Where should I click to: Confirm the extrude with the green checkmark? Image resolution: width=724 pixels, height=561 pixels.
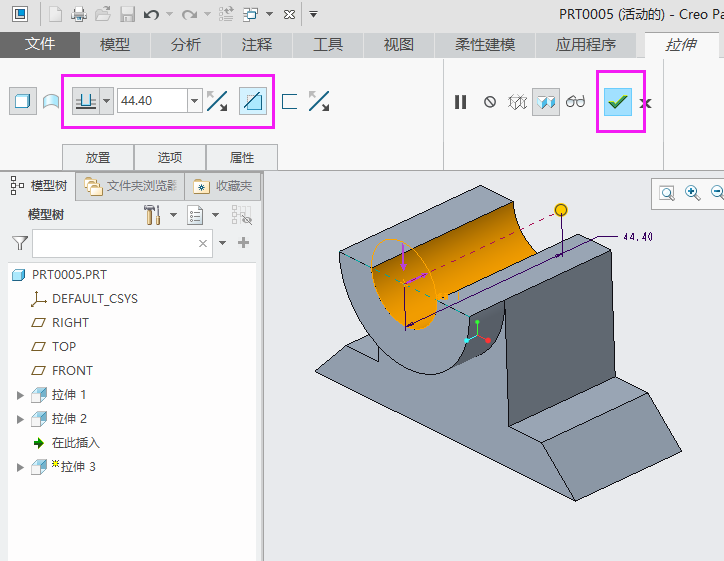[x=618, y=101]
